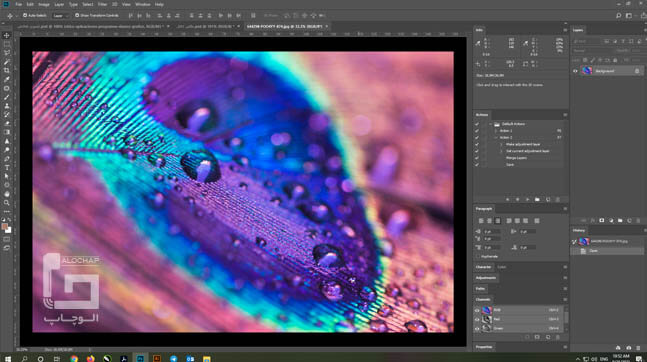Open the Info panel menu
Screen dimensions: 647x362
click(x=565, y=30)
